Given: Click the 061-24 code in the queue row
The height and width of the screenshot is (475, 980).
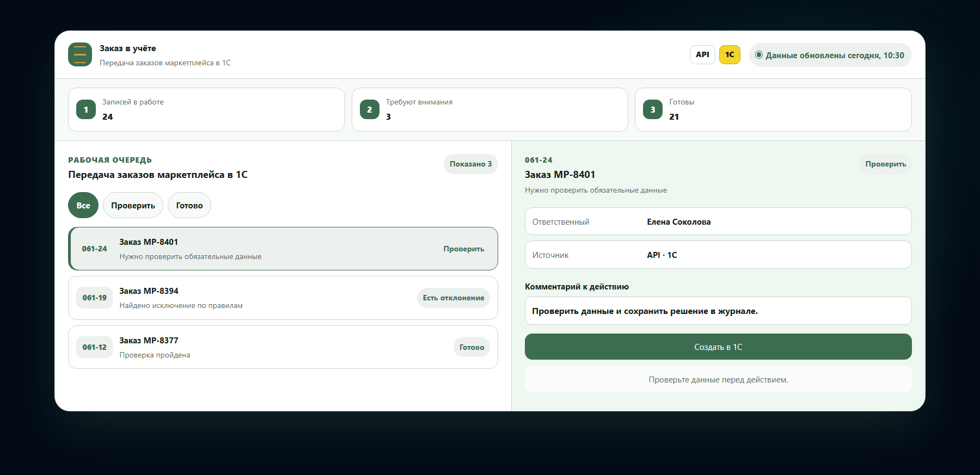Looking at the screenshot, I should (95, 249).
